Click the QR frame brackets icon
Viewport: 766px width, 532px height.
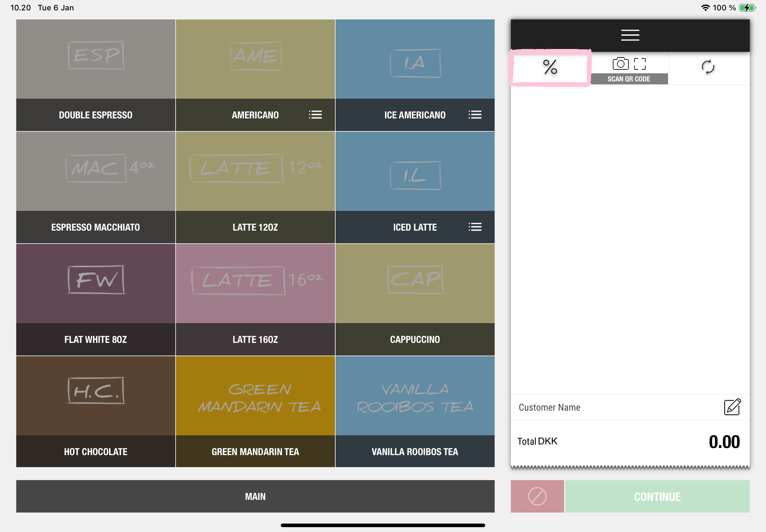tap(639, 63)
